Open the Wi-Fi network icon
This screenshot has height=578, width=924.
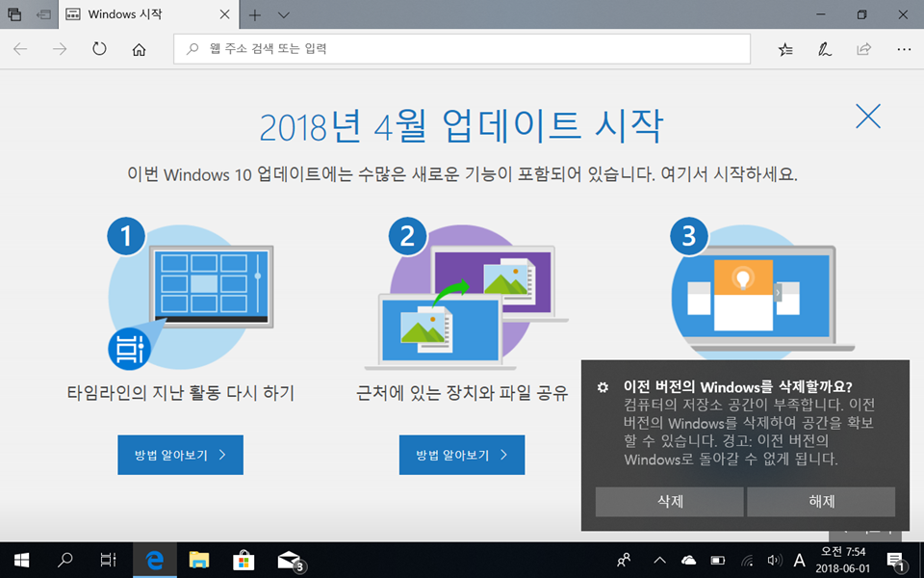tap(747, 560)
